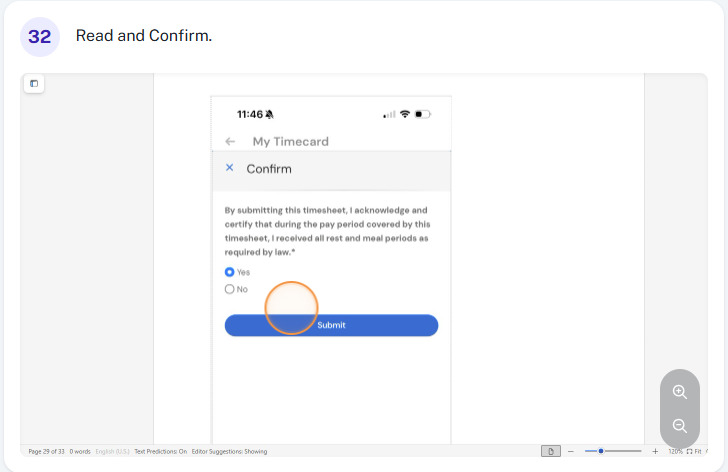This screenshot has height=472, width=728.
Task: Click the zoom slider handle in status bar
Action: pyautogui.click(x=601, y=451)
